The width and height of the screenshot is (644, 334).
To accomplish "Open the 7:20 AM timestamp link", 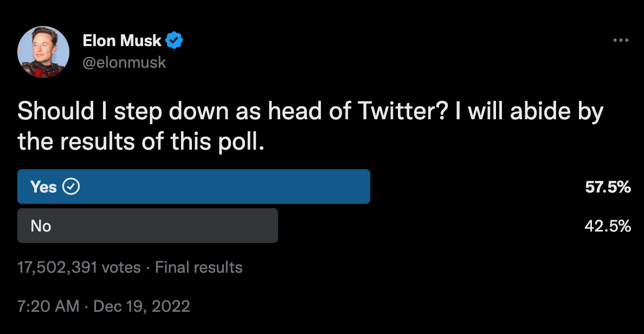I will [x=49, y=306].
